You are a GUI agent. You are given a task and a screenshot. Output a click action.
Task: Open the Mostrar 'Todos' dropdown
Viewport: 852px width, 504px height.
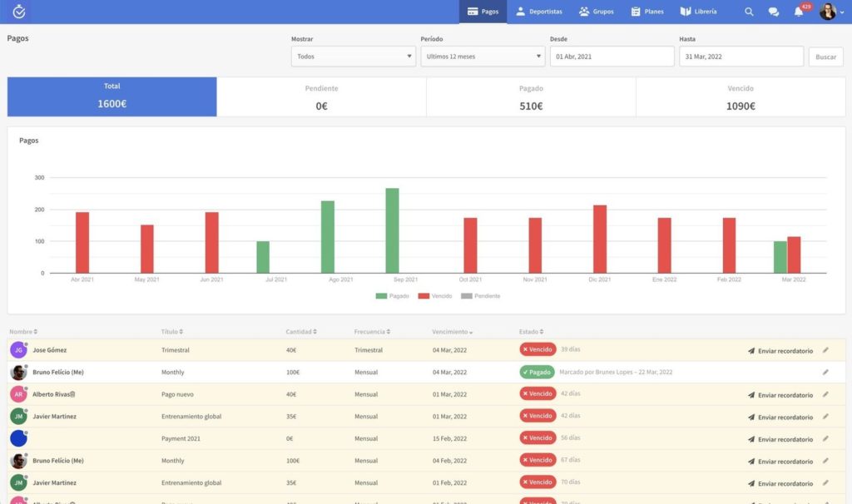coord(353,57)
